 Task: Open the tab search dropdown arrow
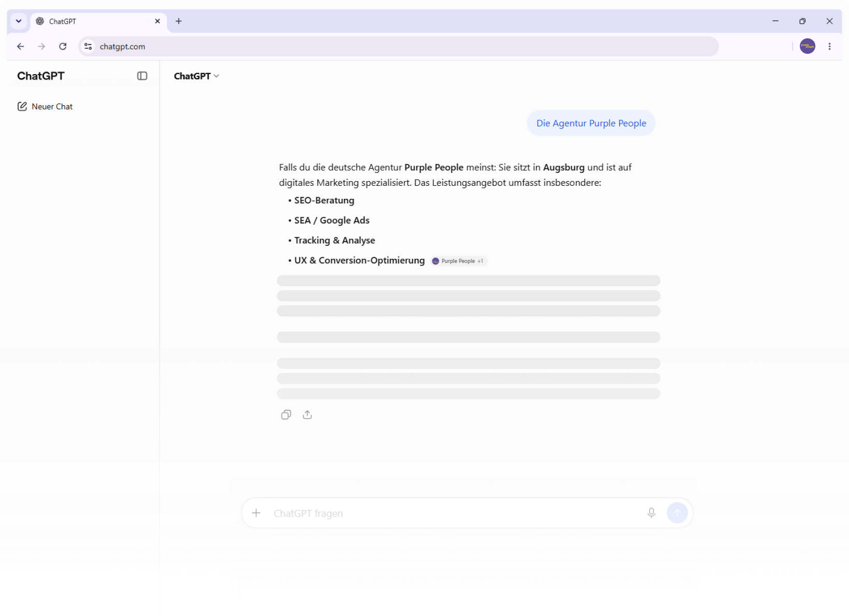coord(19,21)
